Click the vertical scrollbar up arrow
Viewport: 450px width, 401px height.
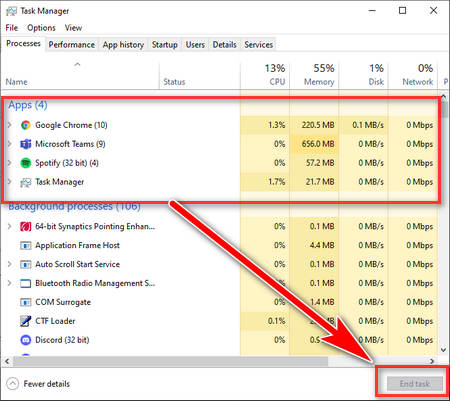[443, 97]
